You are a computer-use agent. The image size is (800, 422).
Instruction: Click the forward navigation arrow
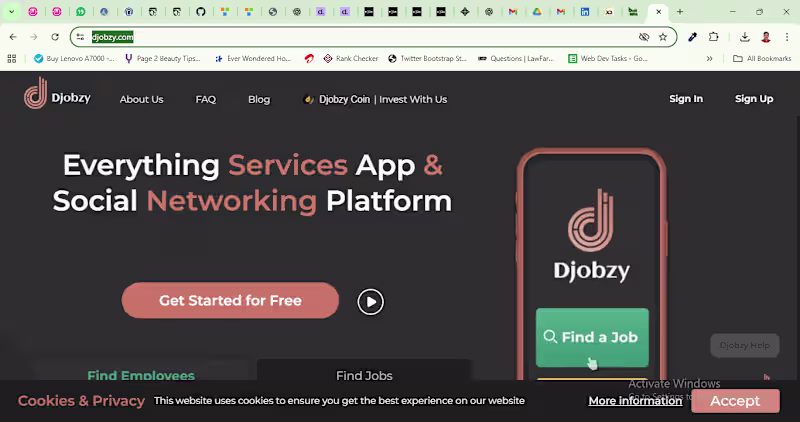pyautogui.click(x=34, y=37)
